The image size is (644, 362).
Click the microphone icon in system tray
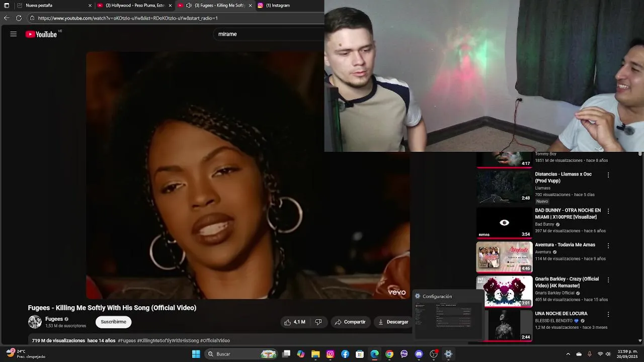[x=589, y=354]
